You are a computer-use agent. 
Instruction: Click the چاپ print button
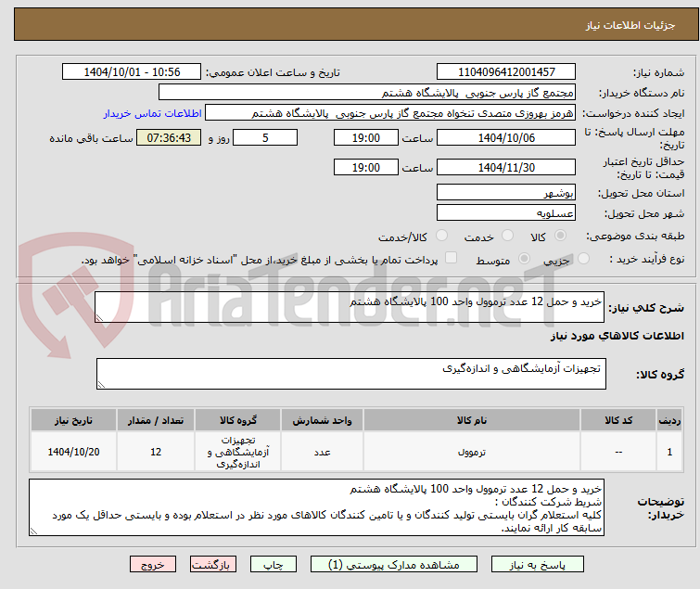(274, 564)
